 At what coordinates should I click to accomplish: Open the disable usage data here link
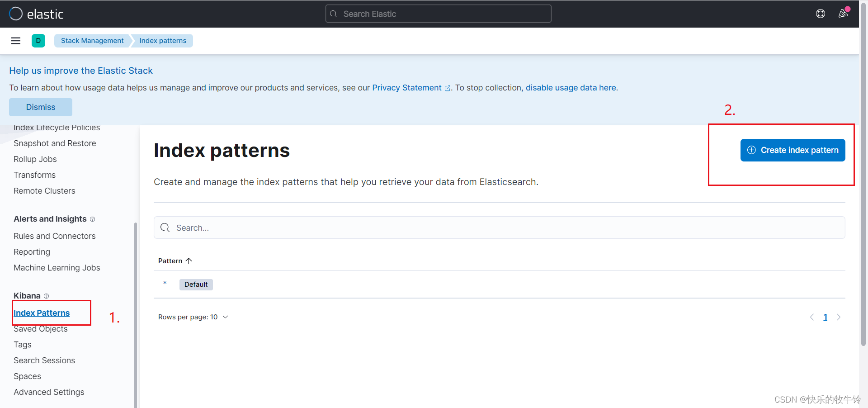(x=571, y=87)
